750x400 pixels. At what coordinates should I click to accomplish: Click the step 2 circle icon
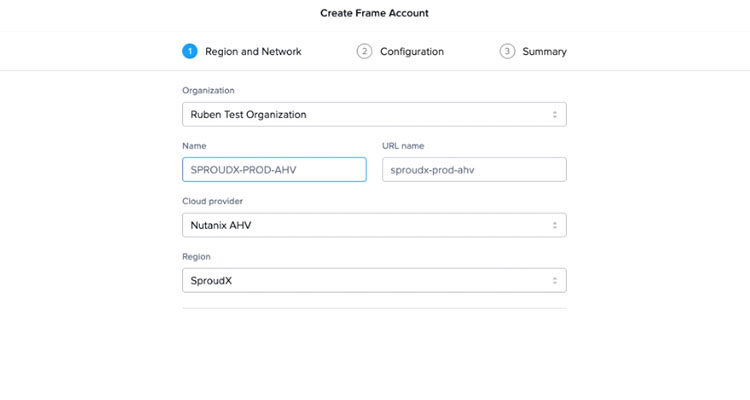[x=364, y=51]
